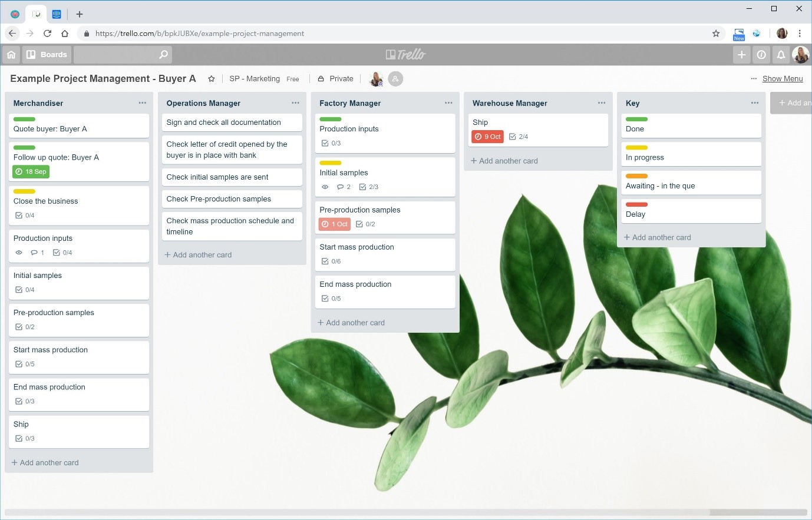Open Factory Manager list actions menu
This screenshot has height=520, width=812.
(x=448, y=103)
